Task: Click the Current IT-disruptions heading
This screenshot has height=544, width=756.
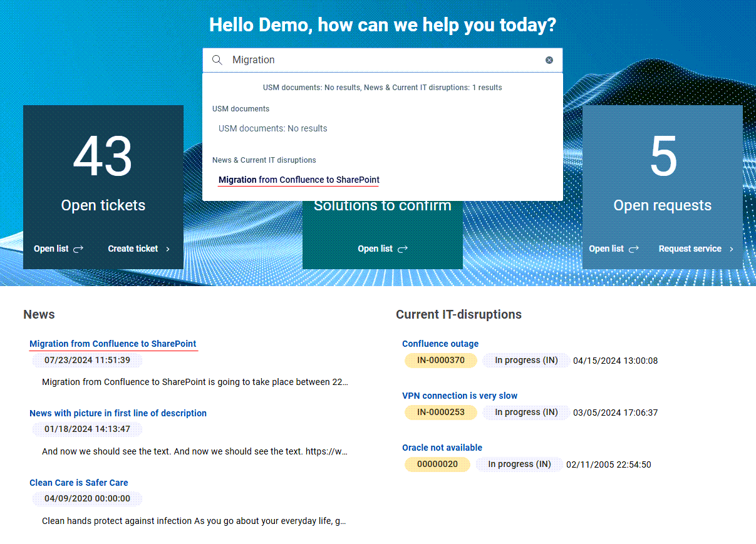Action: pos(459,314)
